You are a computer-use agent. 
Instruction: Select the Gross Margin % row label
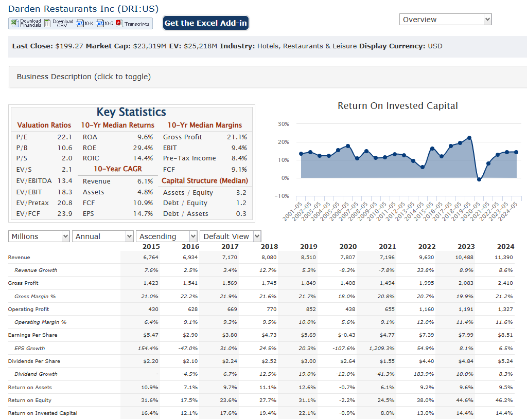35,297
